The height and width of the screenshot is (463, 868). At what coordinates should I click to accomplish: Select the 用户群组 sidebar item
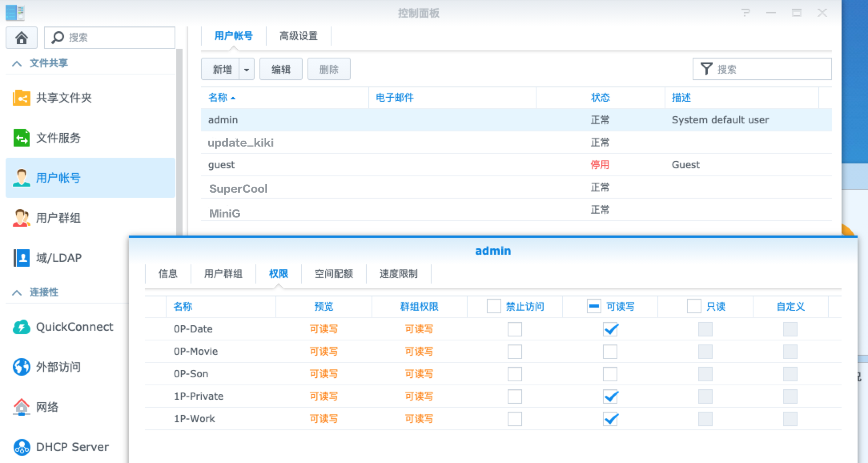[x=58, y=218]
